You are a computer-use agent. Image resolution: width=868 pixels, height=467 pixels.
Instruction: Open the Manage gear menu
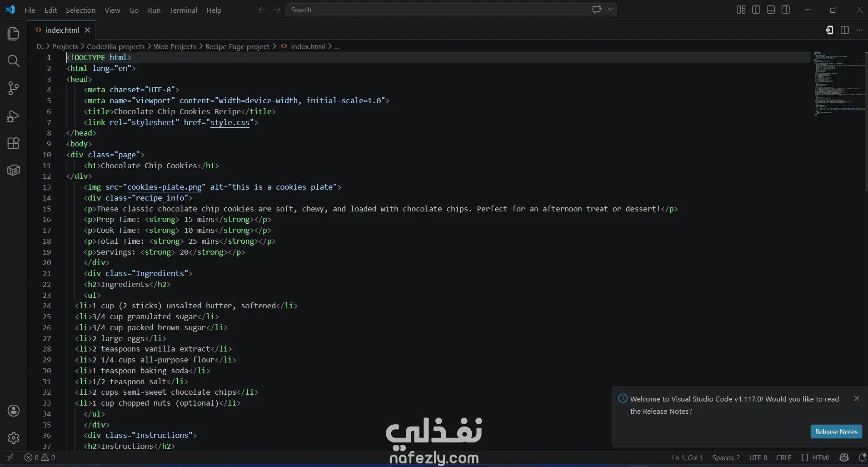[x=14, y=438]
